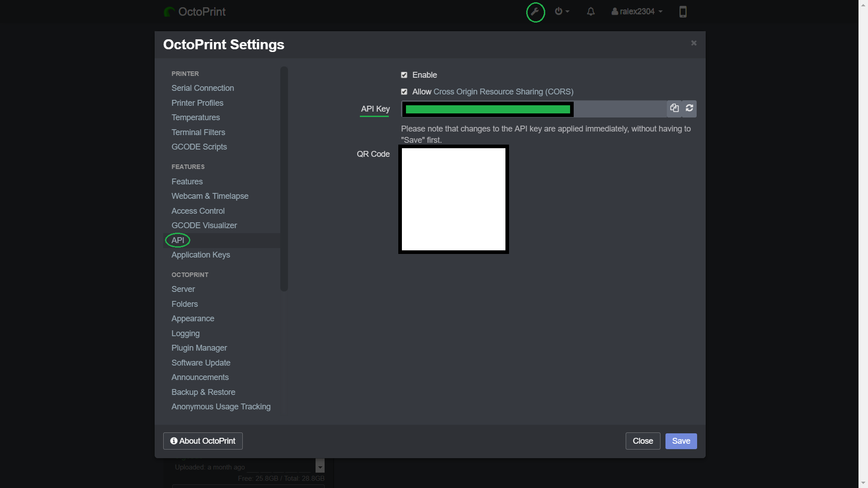Viewport: 868px width, 488px height.
Task: Open the About OctoPrint dialog
Action: click(x=203, y=441)
